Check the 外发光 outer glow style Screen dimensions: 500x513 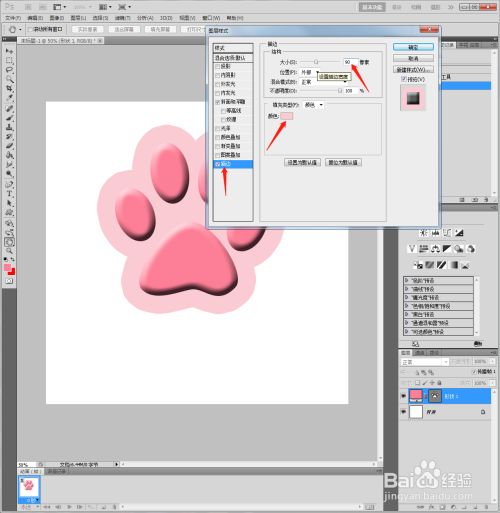point(218,84)
